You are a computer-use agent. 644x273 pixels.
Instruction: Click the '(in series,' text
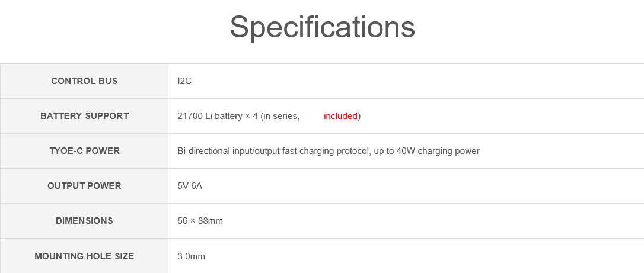click(x=280, y=116)
